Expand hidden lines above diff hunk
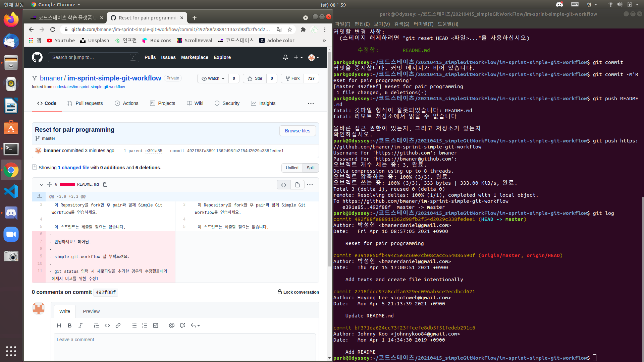The height and width of the screenshot is (362, 644). tap(39, 196)
